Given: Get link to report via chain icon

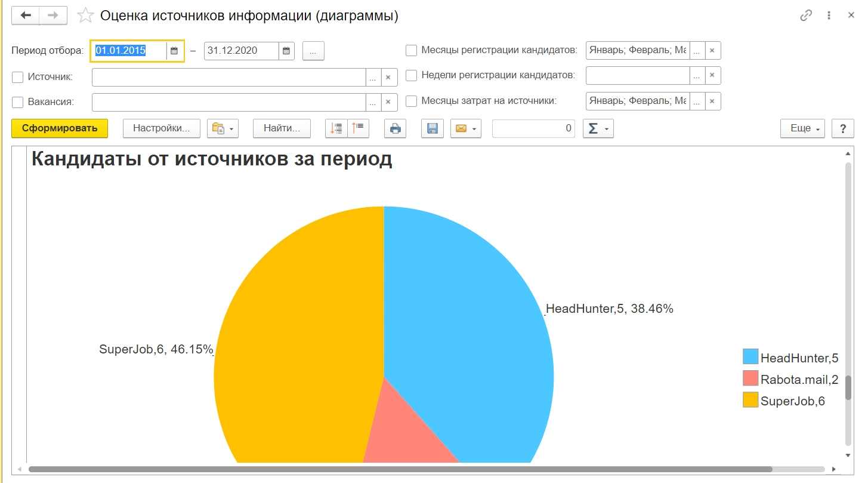Looking at the screenshot, I should [x=806, y=16].
